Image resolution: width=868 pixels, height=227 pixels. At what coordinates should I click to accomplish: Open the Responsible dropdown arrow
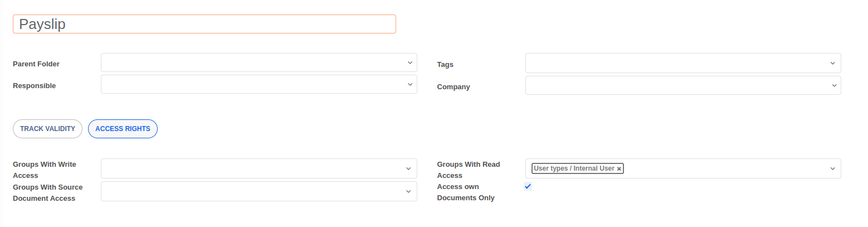[410, 84]
